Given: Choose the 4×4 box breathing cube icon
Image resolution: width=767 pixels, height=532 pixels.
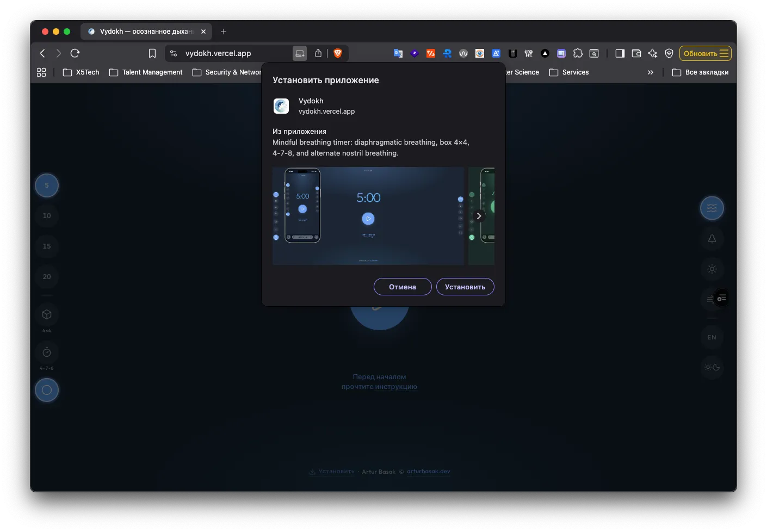Looking at the screenshot, I should tap(47, 314).
